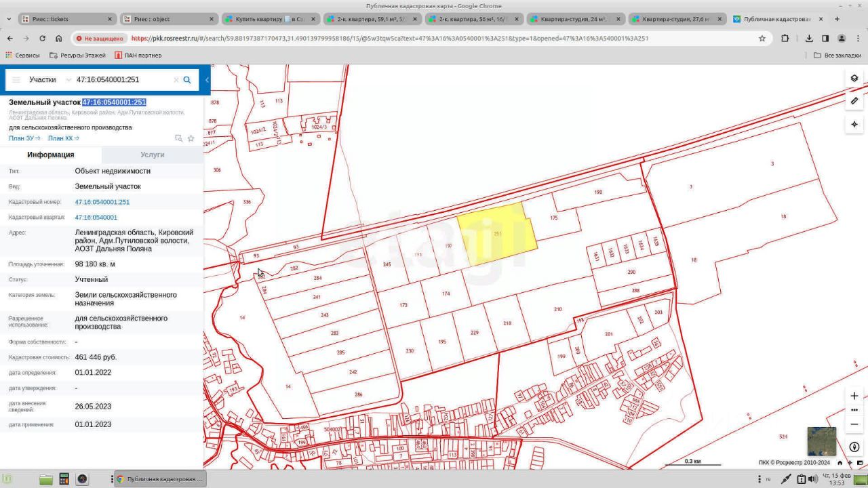Image resolution: width=868 pixels, height=488 pixels.
Task: Add parcel to favorites with star icon
Action: click(x=191, y=138)
